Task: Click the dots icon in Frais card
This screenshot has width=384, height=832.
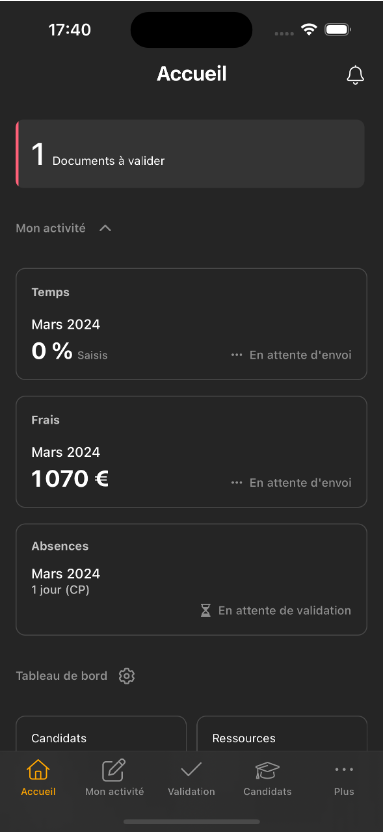Action: point(237,483)
